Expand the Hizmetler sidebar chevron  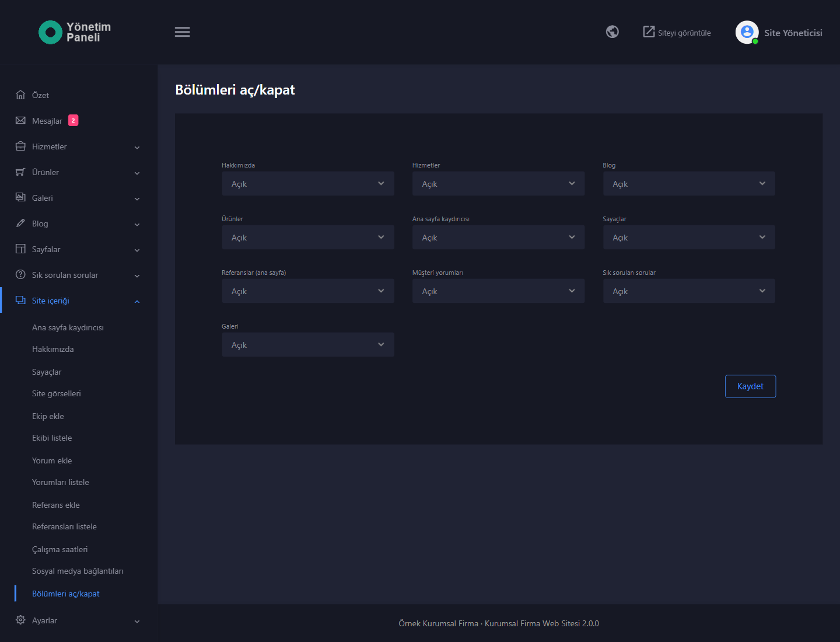click(137, 147)
